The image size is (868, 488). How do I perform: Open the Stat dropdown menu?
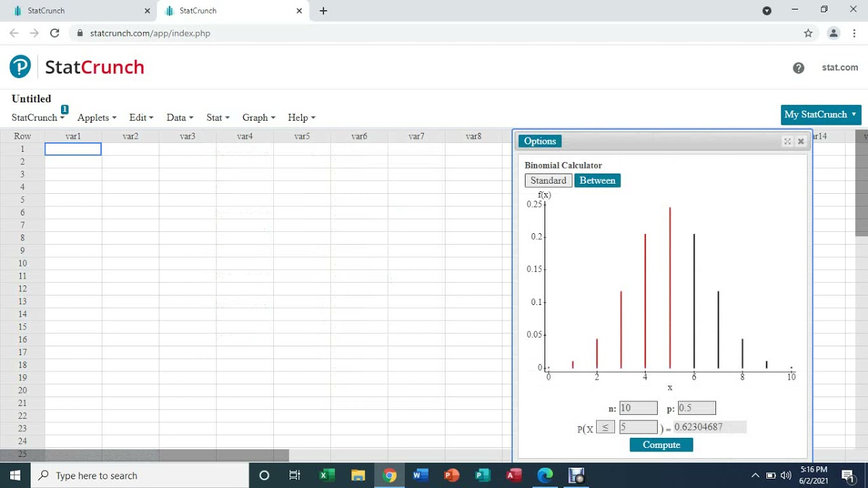click(218, 117)
